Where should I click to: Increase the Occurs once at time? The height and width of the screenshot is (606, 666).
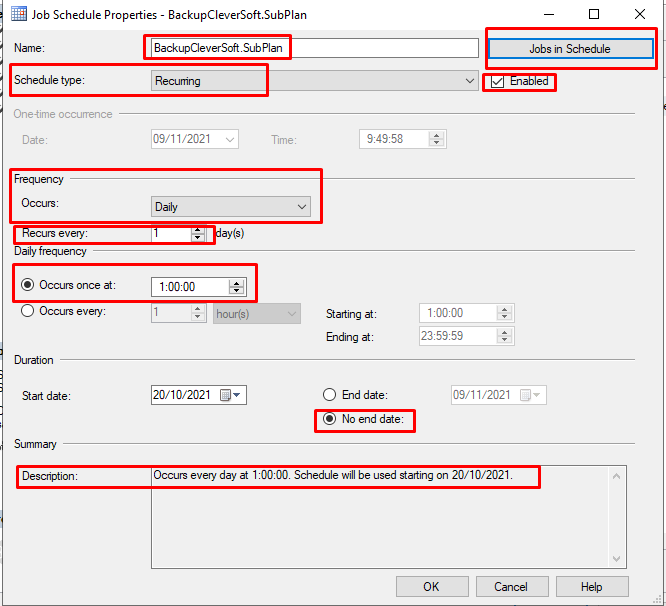(236, 282)
